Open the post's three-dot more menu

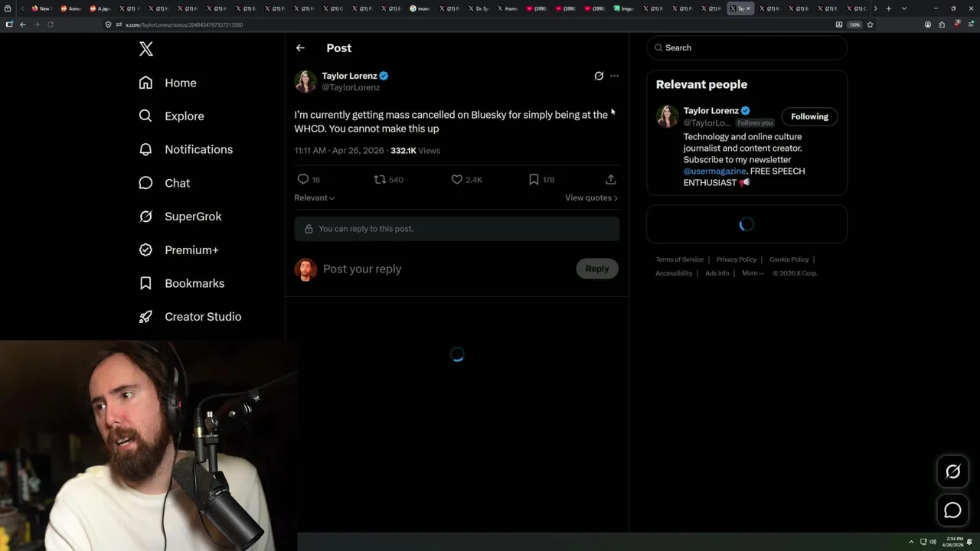[614, 76]
